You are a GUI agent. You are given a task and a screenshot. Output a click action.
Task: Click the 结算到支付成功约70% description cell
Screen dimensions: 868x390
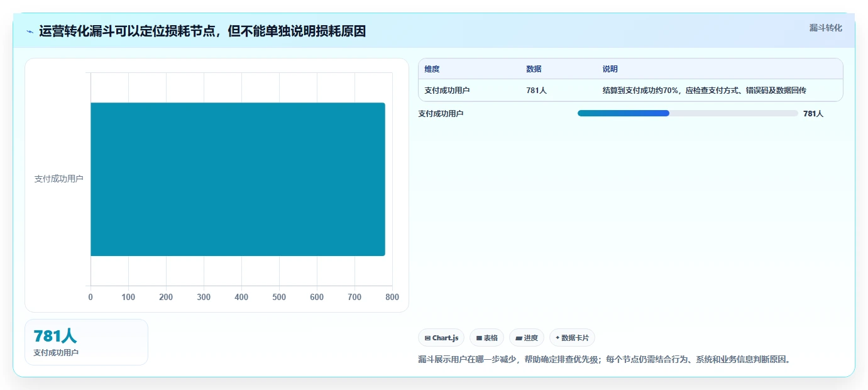point(704,91)
